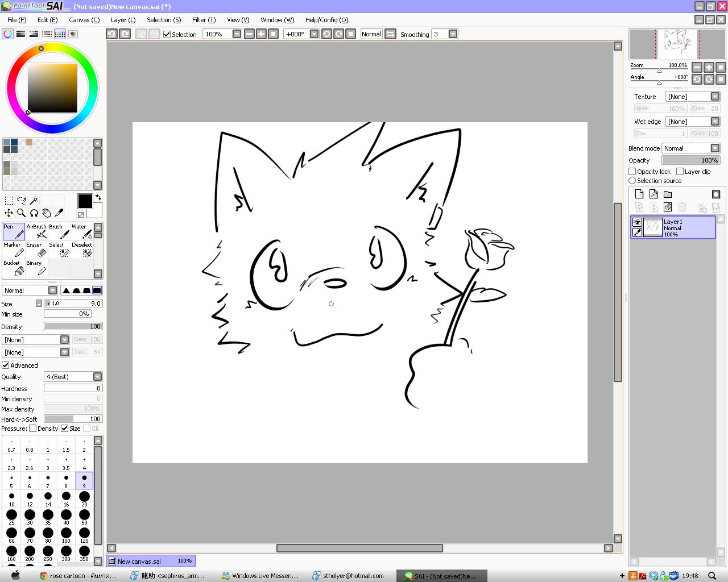The image size is (728, 582).
Task: Choose the Water brush tool
Action: [x=82, y=231]
